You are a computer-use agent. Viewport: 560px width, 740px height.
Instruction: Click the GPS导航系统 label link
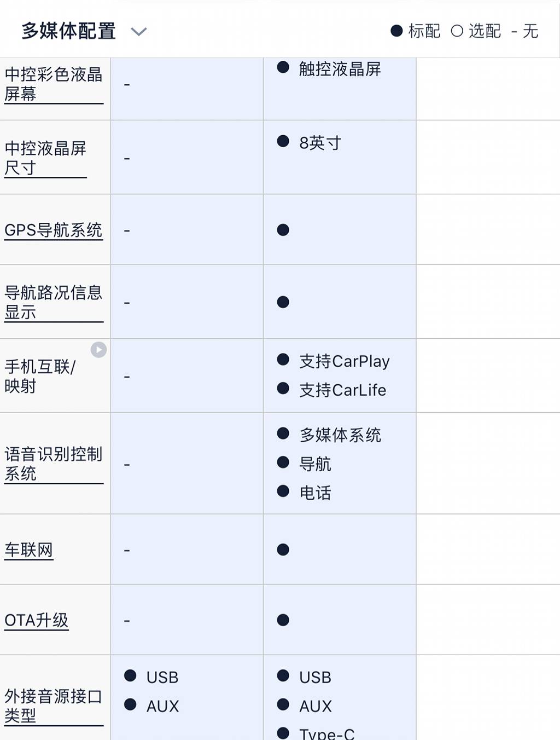pyautogui.click(x=53, y=230)
